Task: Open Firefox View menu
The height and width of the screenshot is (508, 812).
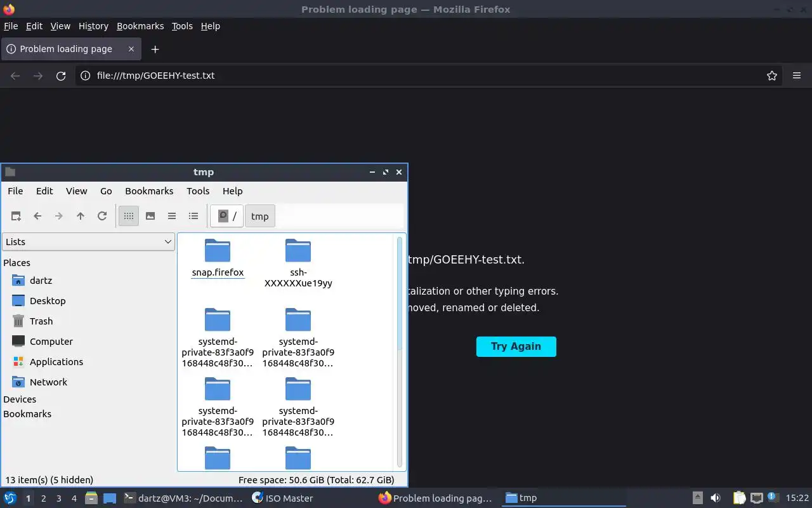Action: [x=60, y=26]
